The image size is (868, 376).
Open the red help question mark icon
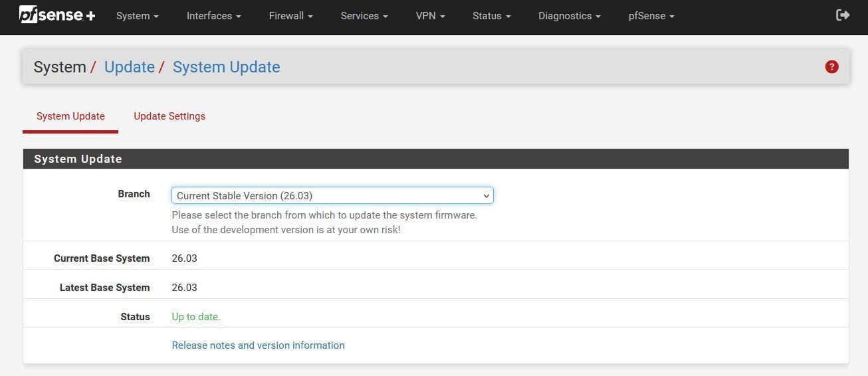[831, 66]
